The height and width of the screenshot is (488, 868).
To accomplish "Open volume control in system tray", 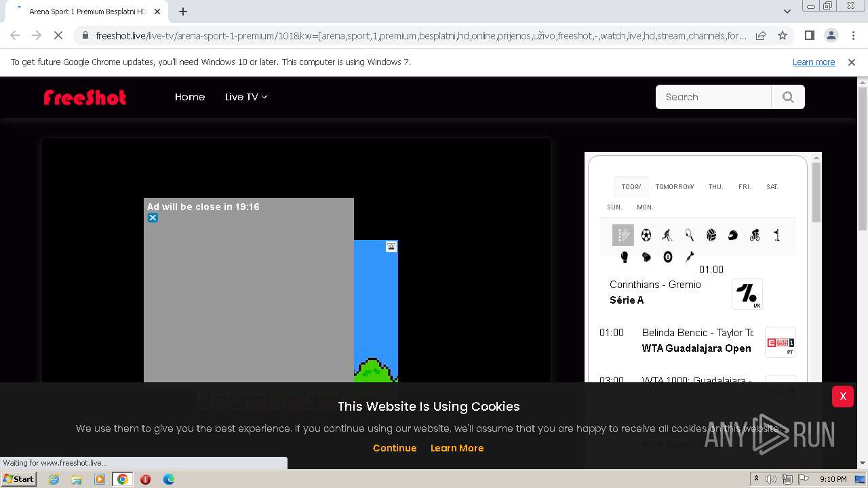I will (771, 479).
